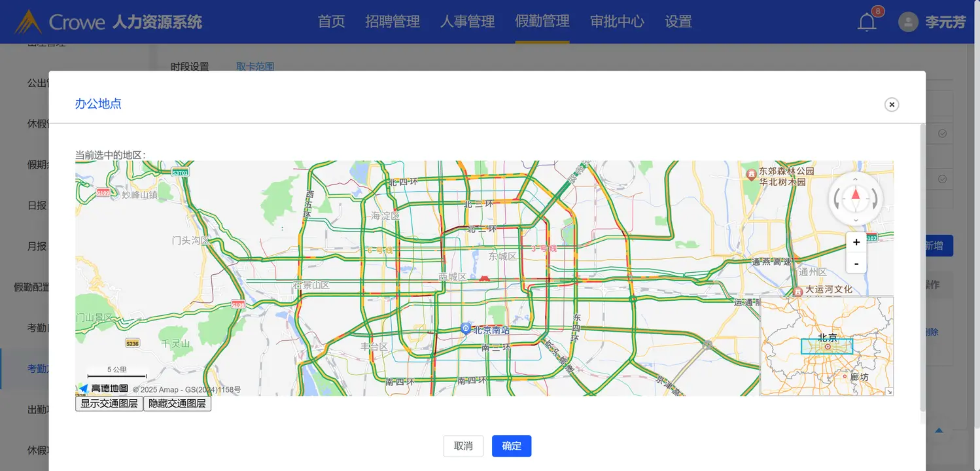Image resolution: width=980 pixels, height=471 pixels.
Task: Click the dialog's vertical scrollbar
Action: [x=922, y=266]
